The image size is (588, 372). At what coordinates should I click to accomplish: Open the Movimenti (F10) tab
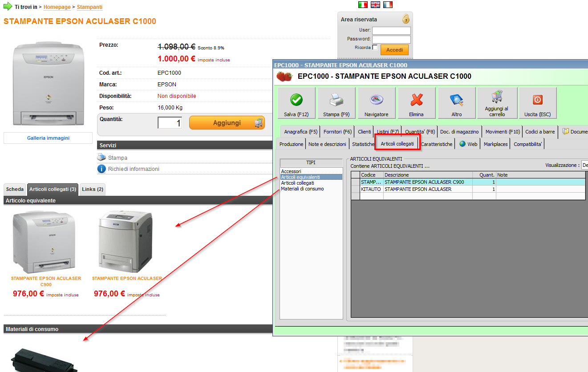click(503, 132)
